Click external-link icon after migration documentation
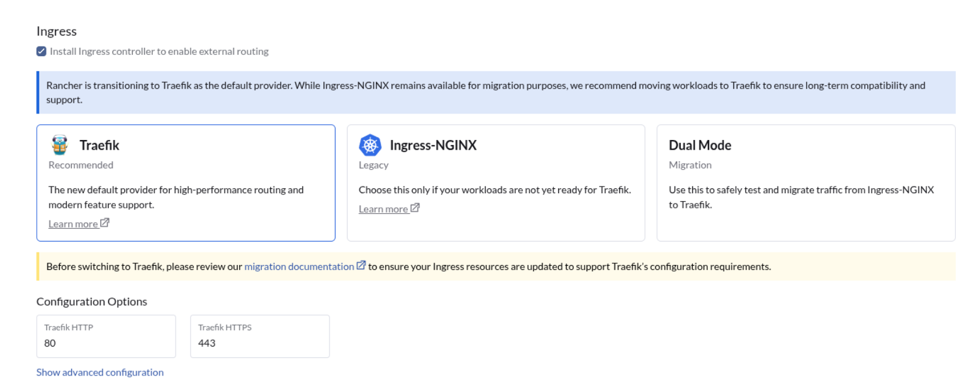 click(x=361, y=265)
